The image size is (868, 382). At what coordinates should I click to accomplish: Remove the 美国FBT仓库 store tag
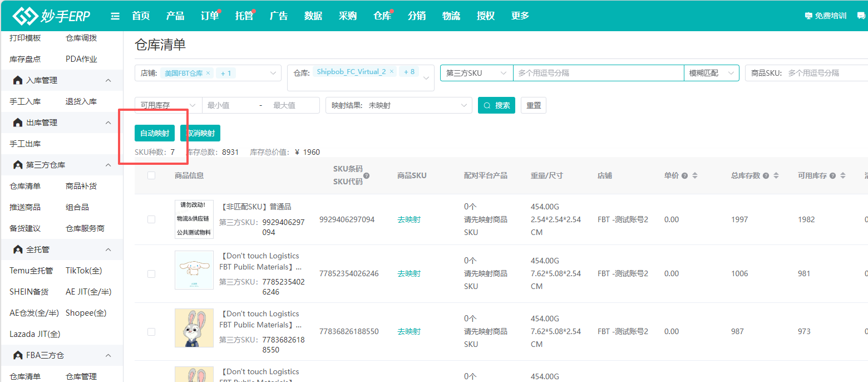[x=208, y=73]
